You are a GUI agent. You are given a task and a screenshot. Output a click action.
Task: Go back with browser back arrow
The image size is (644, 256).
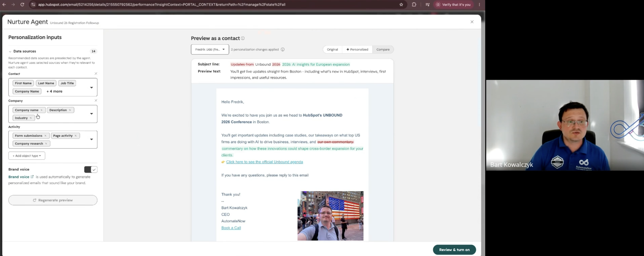(x=4, y=4)
